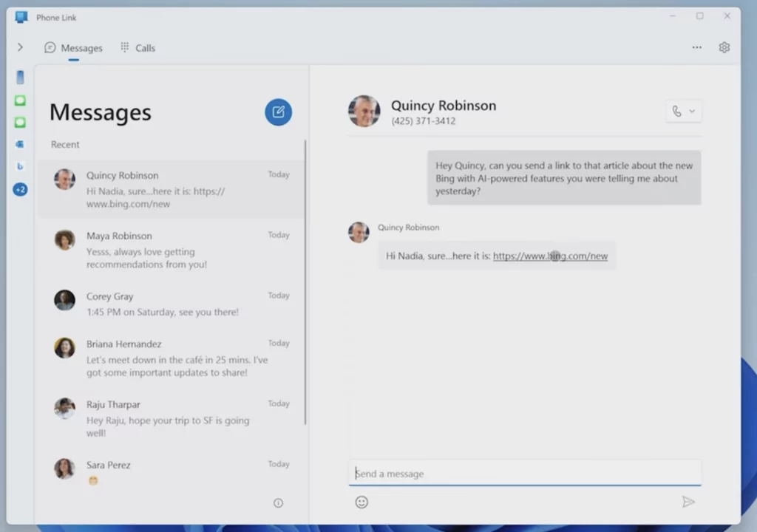
Task: Open the www.bing.com/new link in chat
Action: 550,256
